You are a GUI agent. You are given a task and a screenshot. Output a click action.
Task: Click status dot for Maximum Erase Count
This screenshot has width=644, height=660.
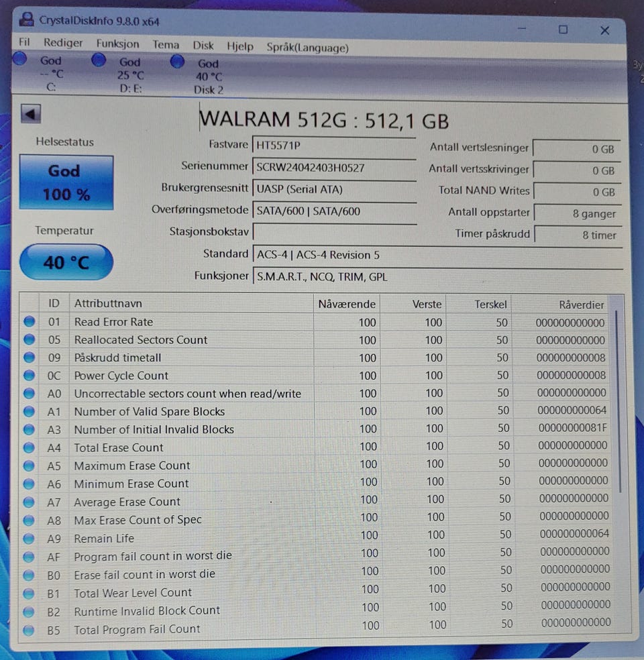[x=29, y=465]
